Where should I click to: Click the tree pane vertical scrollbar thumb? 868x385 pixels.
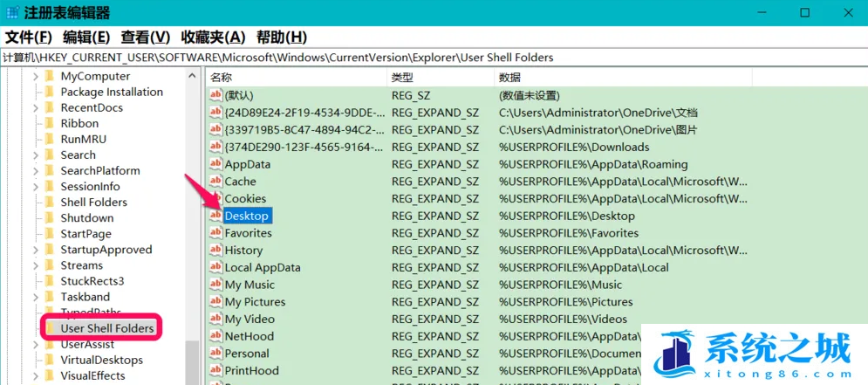[x=192, y=363]
